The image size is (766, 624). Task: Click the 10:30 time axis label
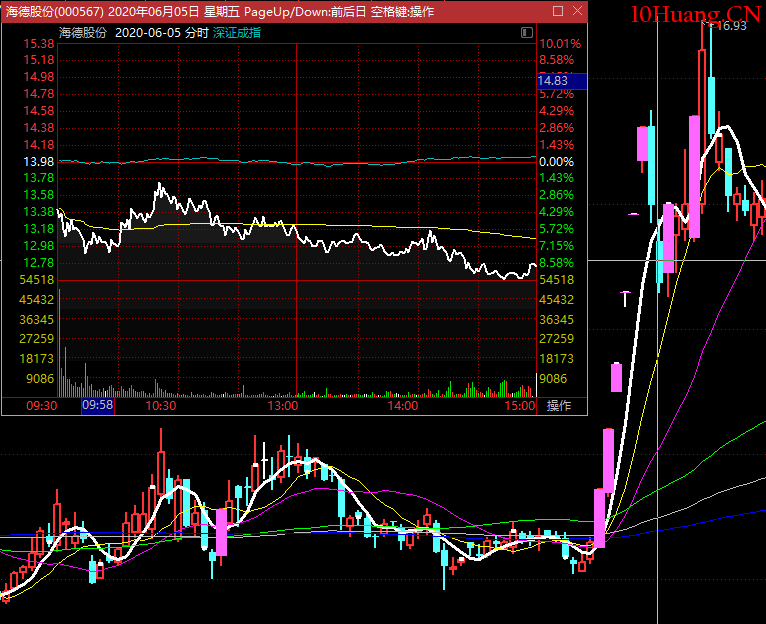pyautogui.click(x=161, y=406)
